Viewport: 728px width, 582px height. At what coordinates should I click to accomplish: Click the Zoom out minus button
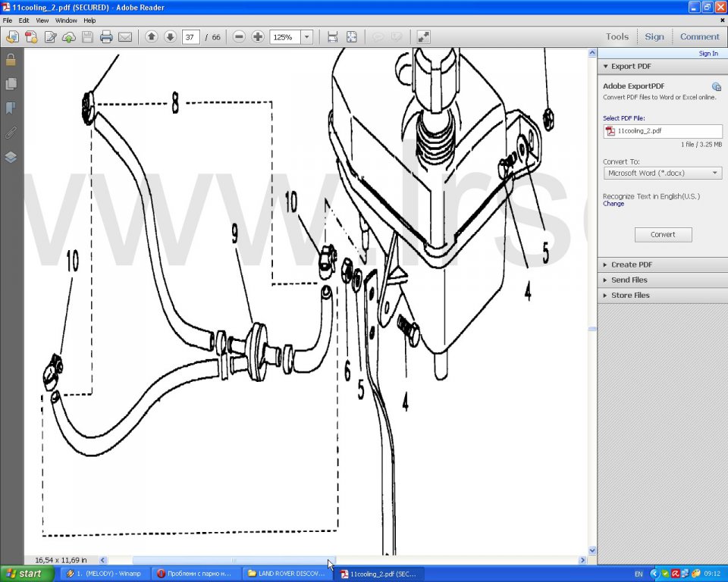[239, 37]
